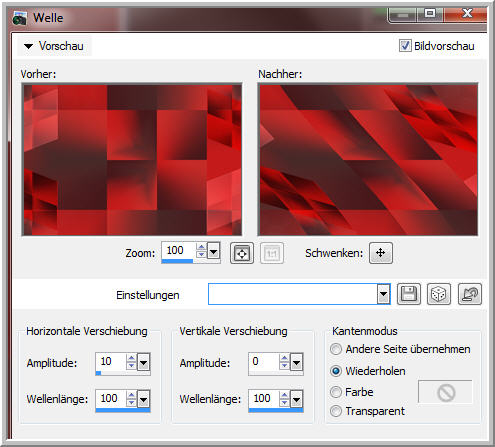Save preset with the floppy disk icon

tap(409, 294)
